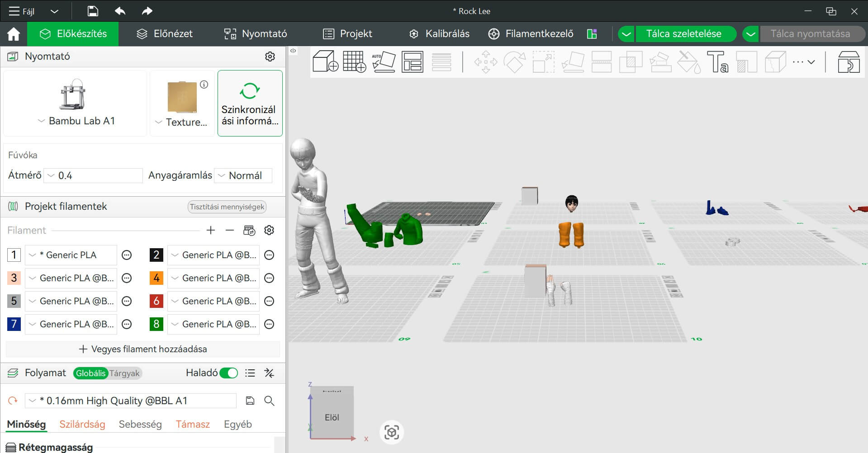Viewport: 868px width, 453px height.
Task: Click Vegyes filament hozzáadása
Action: [143, 349]
